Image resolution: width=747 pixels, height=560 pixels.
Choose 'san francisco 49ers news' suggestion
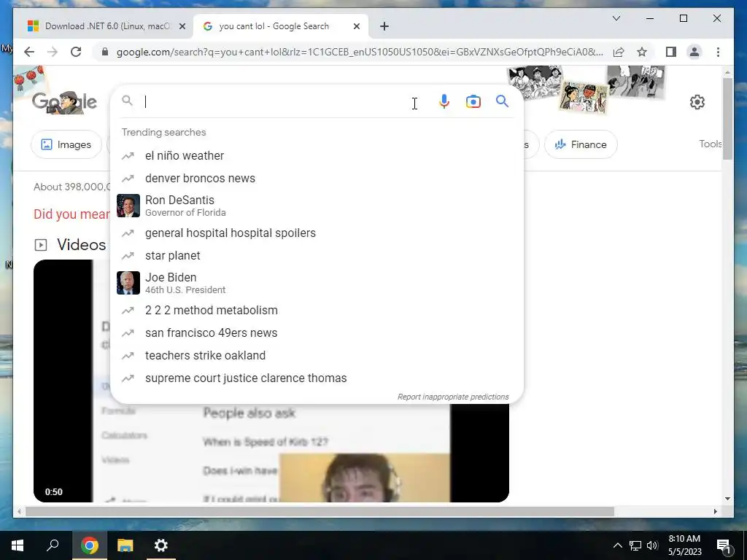317,332
